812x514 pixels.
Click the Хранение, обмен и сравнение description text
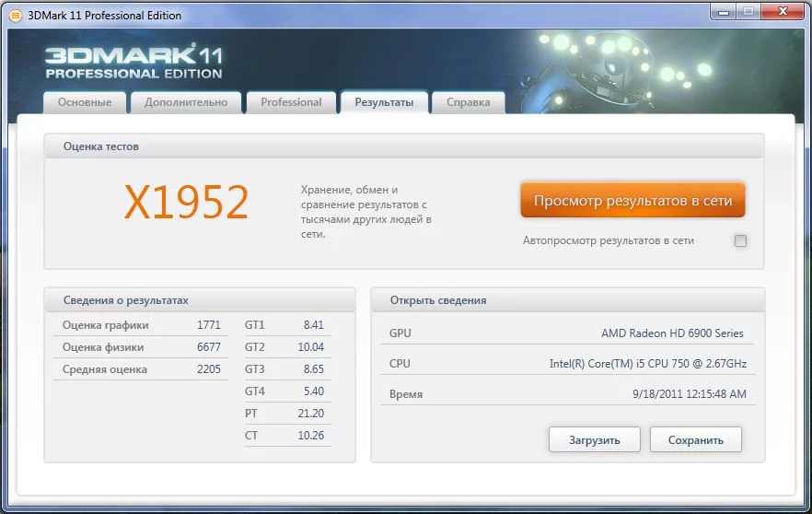click(366, 212)
